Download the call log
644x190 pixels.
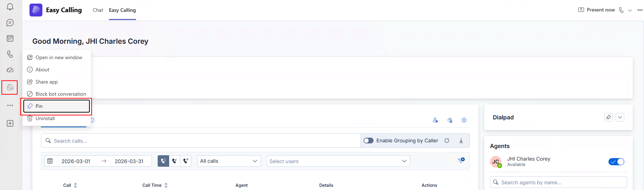coord(461,141)
